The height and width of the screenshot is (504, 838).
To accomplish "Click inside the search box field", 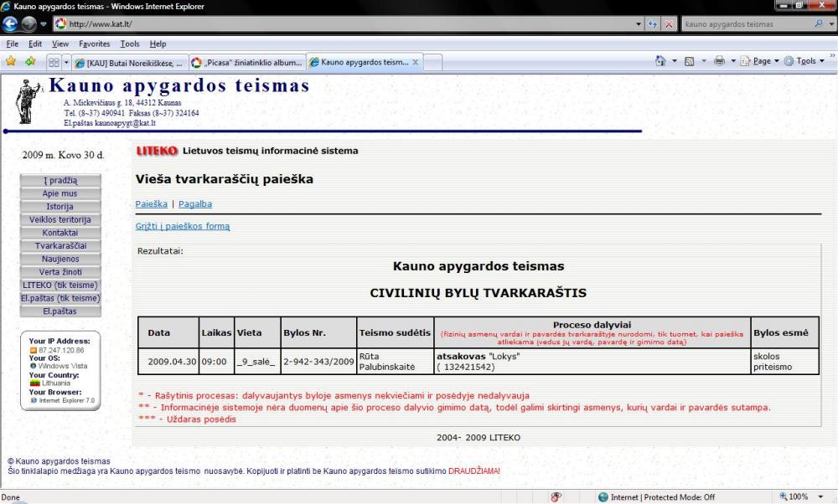I will click(744, 24).
